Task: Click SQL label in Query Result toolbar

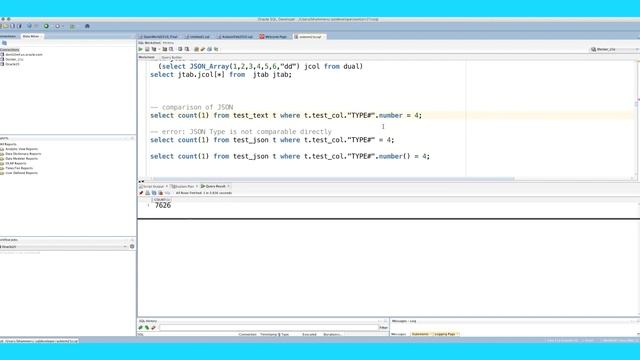Action: 167,193
